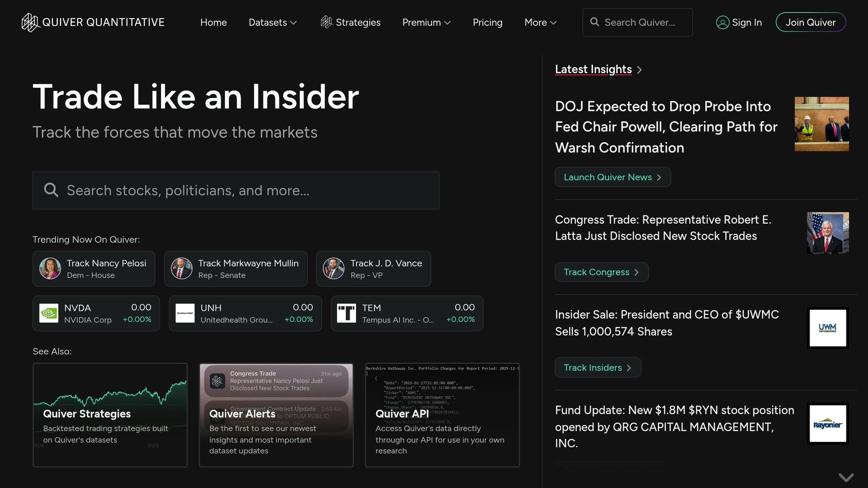Click J. D. Vance's profile photo
Screen dimensions: 868x488
334,269
